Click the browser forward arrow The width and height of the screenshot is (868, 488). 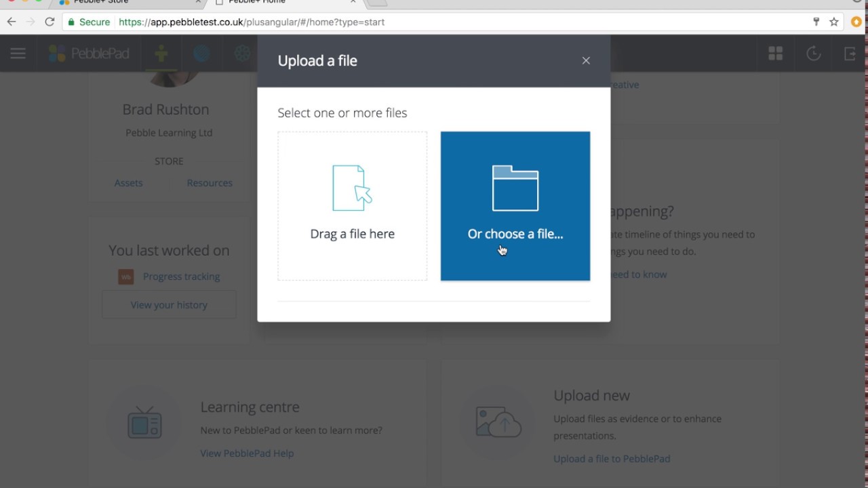31,22
